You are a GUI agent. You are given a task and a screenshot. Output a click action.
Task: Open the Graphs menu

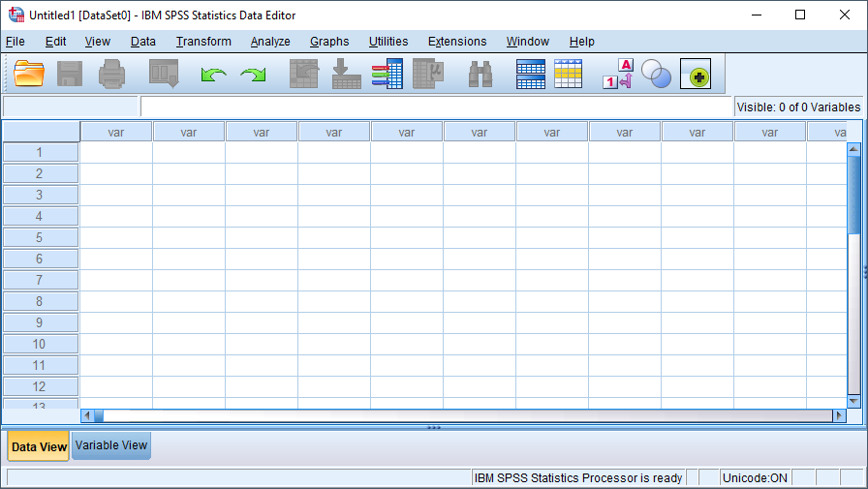pos(329,42)
